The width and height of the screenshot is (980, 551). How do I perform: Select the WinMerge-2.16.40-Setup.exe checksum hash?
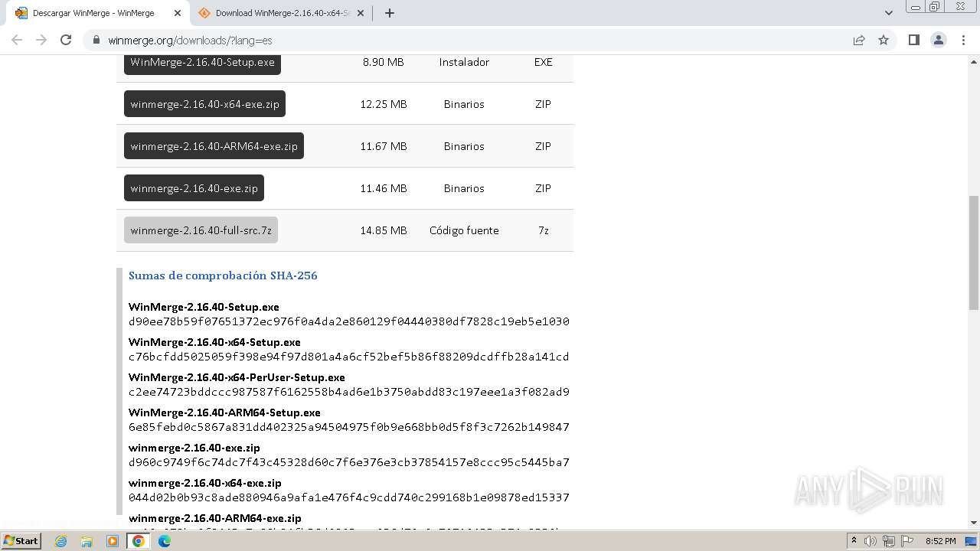click(349, 321)
